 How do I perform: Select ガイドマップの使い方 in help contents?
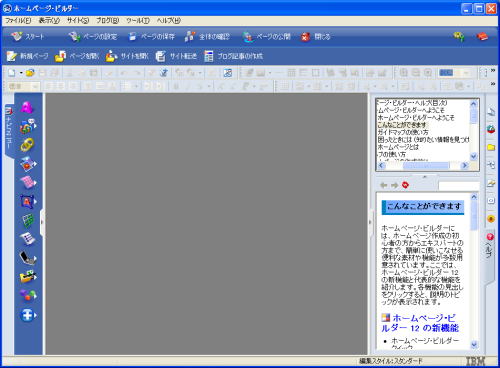tap(403, 132)
